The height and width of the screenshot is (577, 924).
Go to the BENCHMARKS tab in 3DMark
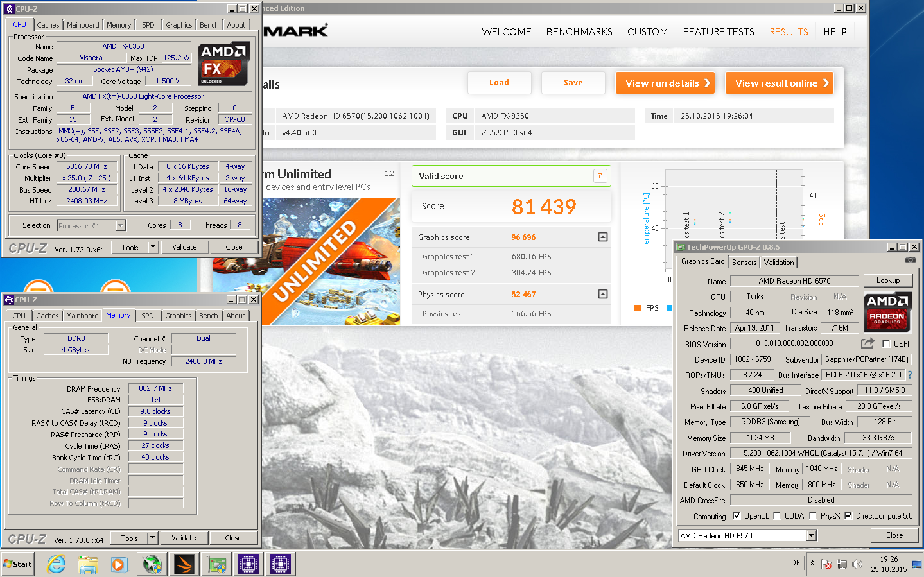(x=579, y=31)
